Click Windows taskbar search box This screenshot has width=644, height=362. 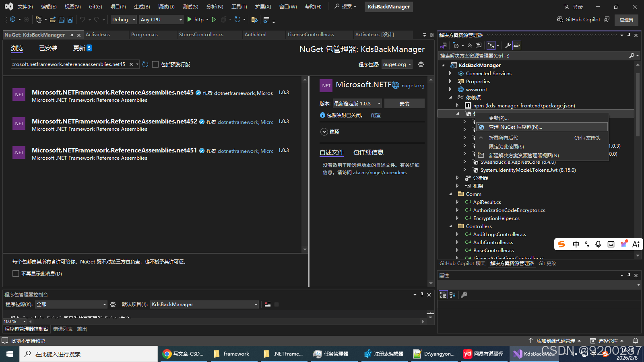89,354
